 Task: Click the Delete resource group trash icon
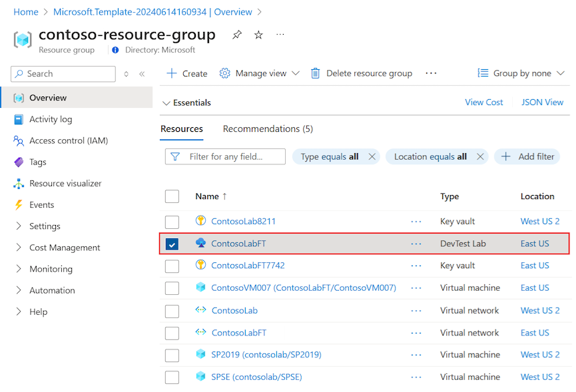pos(315,73)
